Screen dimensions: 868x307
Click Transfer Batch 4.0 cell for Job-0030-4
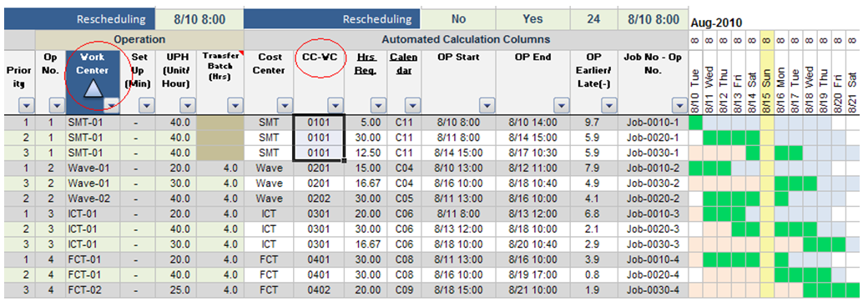coord(220,289)
